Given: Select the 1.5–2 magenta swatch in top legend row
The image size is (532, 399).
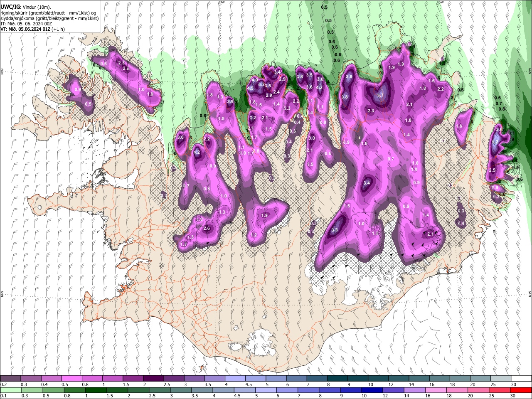Looking at the screenshot, I should pyautogui.click(x=133, y=379).
